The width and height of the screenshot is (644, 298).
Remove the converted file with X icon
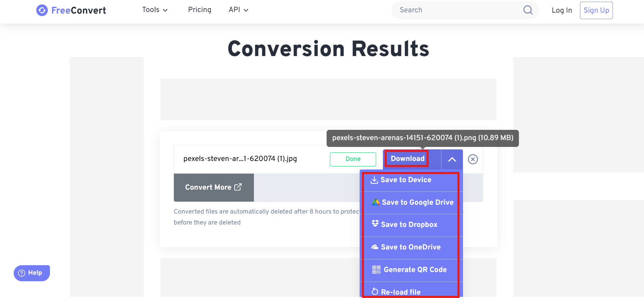click(473, 159)
